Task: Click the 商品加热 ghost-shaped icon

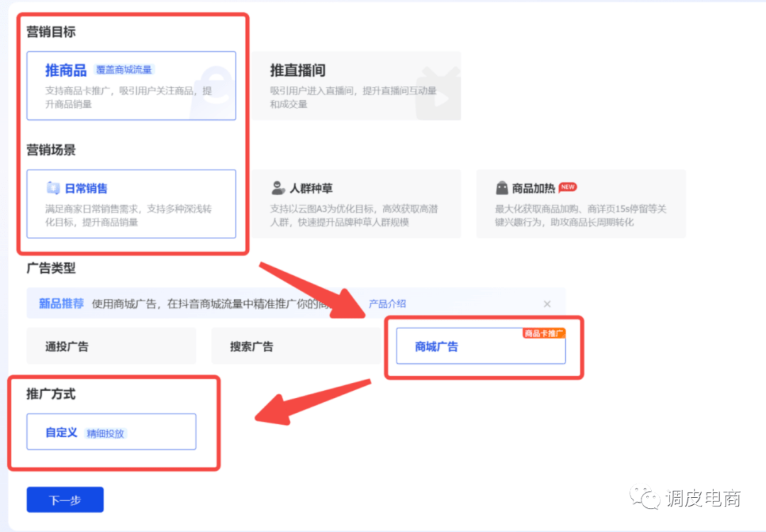Action: click(x=501, y=188)
